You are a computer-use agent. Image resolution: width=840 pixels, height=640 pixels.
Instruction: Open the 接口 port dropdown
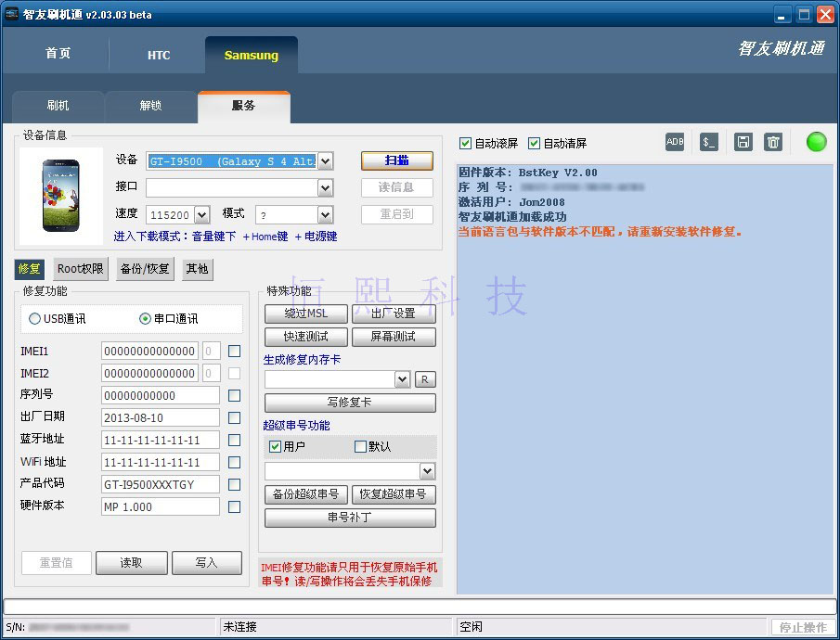coord(325,188)
